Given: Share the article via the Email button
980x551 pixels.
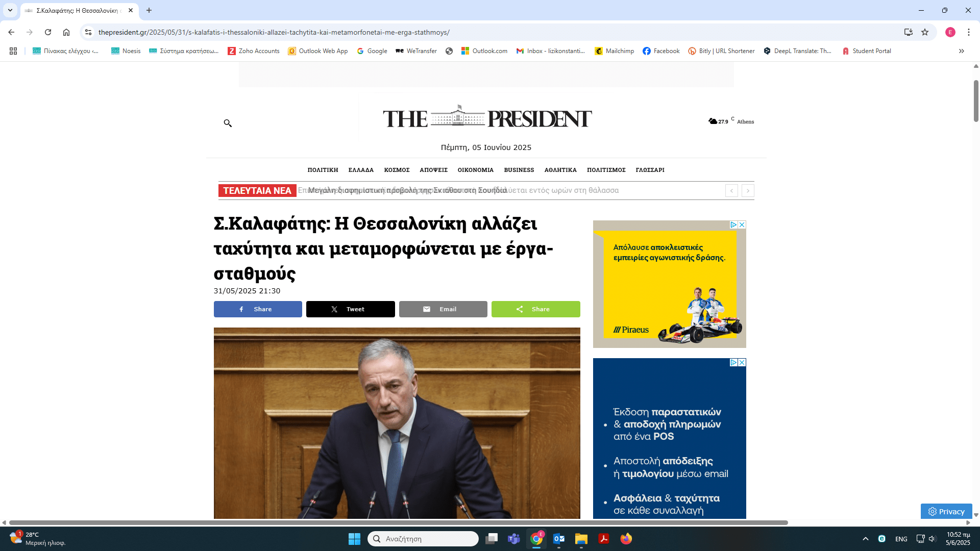Looking at the screenshot, I should (x=443, y=309).
